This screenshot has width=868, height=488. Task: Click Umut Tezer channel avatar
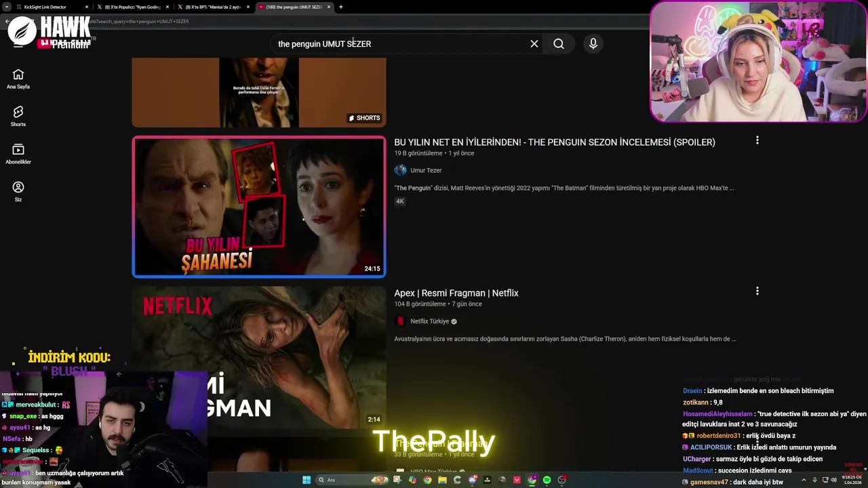pyautogui.click(x=401, y=170)
